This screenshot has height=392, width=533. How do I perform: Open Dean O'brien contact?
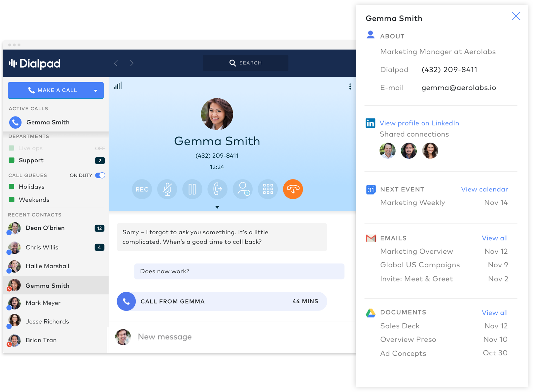coord(55,228)
